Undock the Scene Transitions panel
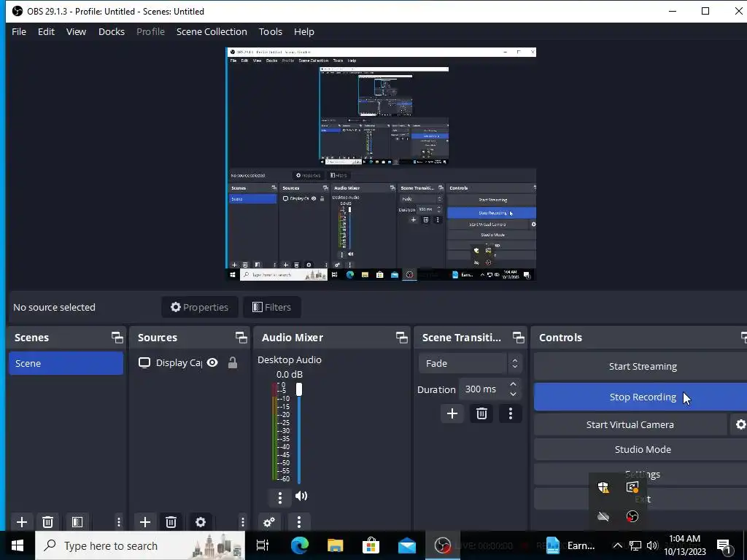747x560 pixels. 519,338
